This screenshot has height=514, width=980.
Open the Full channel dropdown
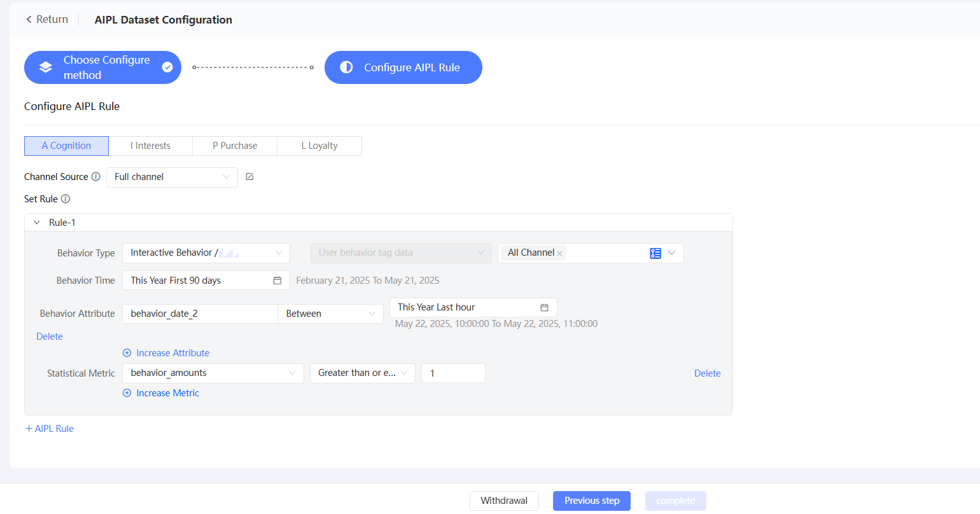coord(172,177)
